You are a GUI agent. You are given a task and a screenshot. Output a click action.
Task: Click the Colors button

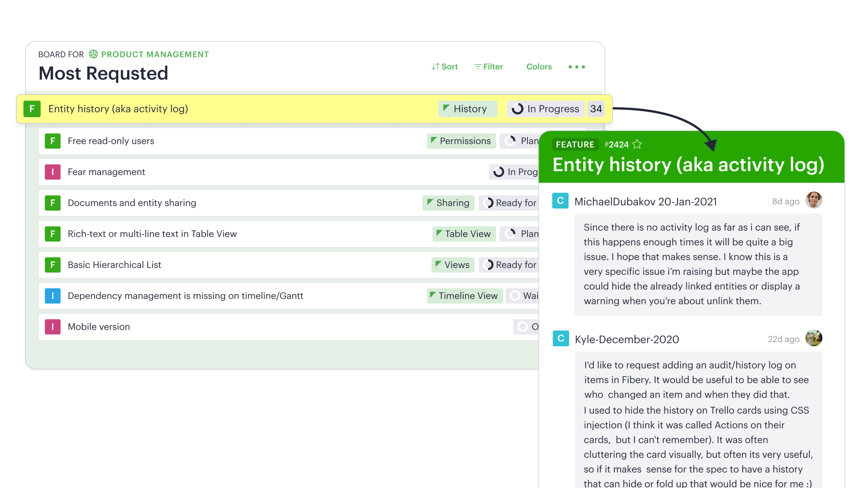(x=539, y=66)
